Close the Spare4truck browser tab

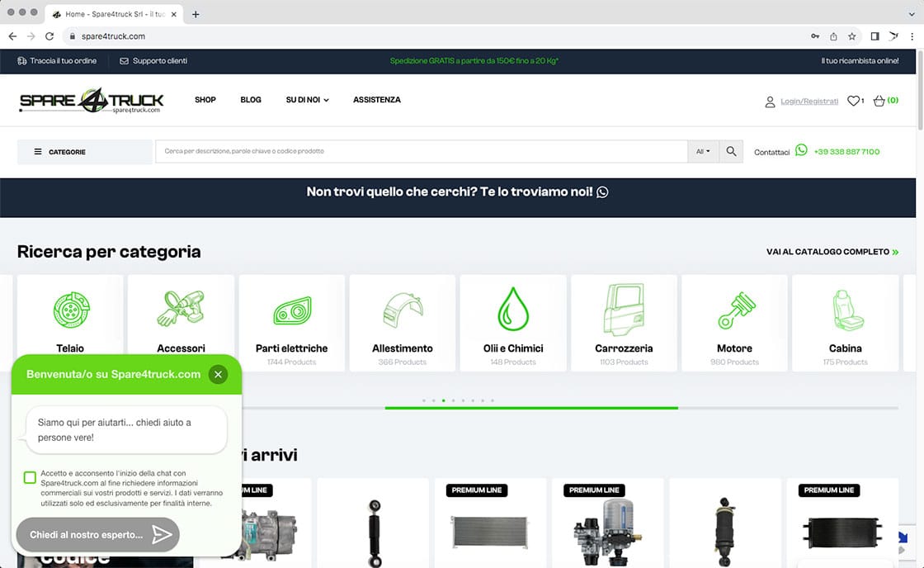[174, 14]
